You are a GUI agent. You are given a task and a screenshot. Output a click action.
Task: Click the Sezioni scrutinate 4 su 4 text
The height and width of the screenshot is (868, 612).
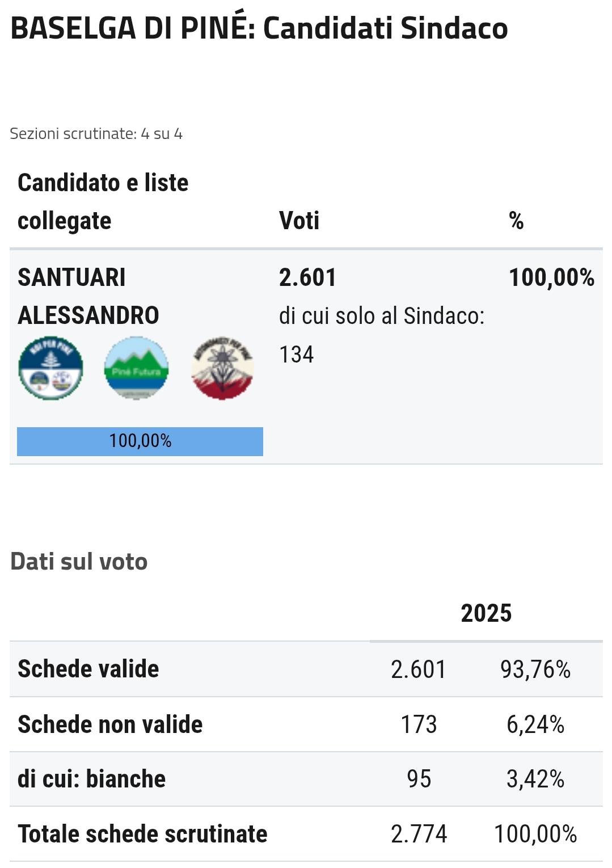[x=96, y=134]
